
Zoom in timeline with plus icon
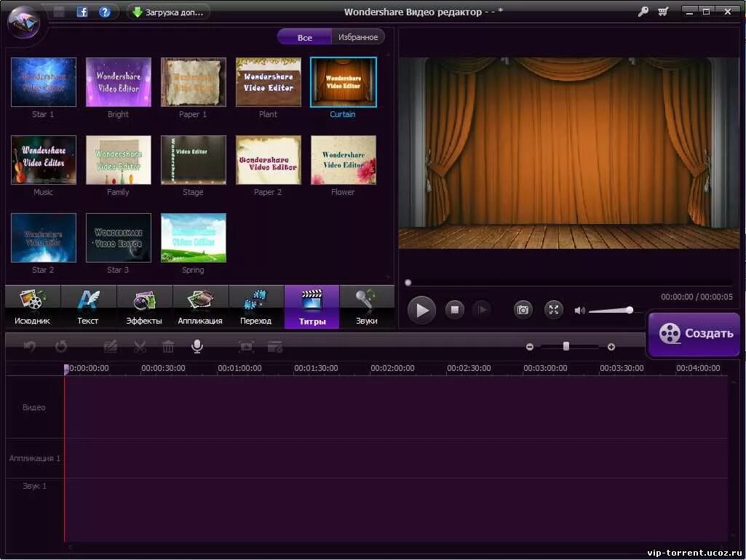(x=611, y=347)
